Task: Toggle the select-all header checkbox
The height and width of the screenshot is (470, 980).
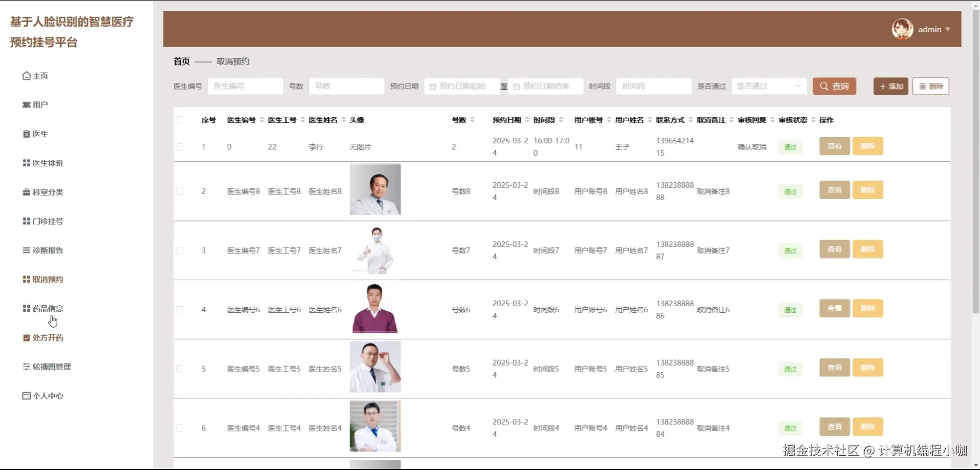Action: pos(180,120)
